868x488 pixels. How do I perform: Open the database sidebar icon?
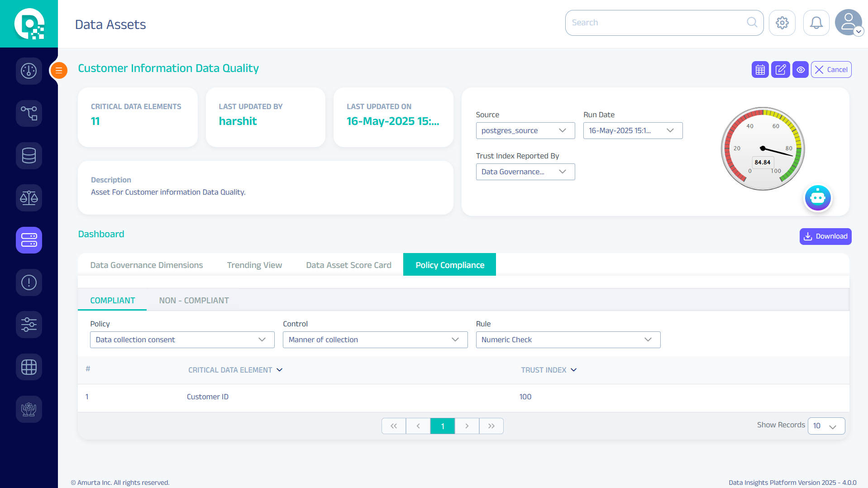tap(29, 155)
